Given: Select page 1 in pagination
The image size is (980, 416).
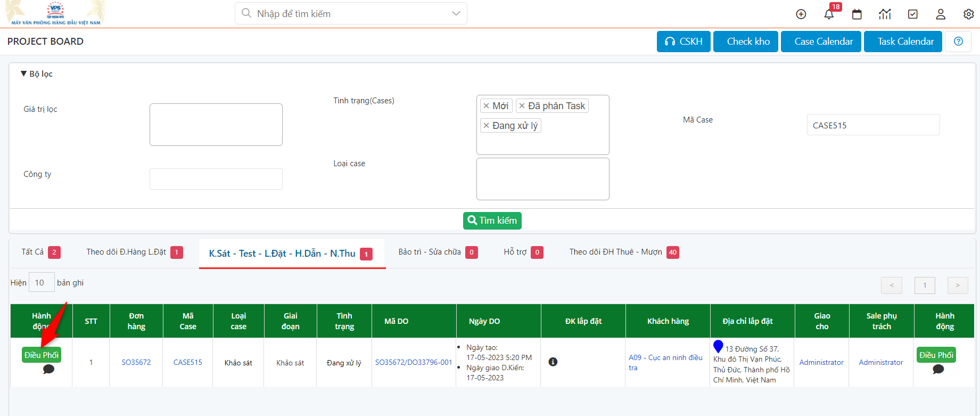Looking at the screenshot, I should pos(925,286).
